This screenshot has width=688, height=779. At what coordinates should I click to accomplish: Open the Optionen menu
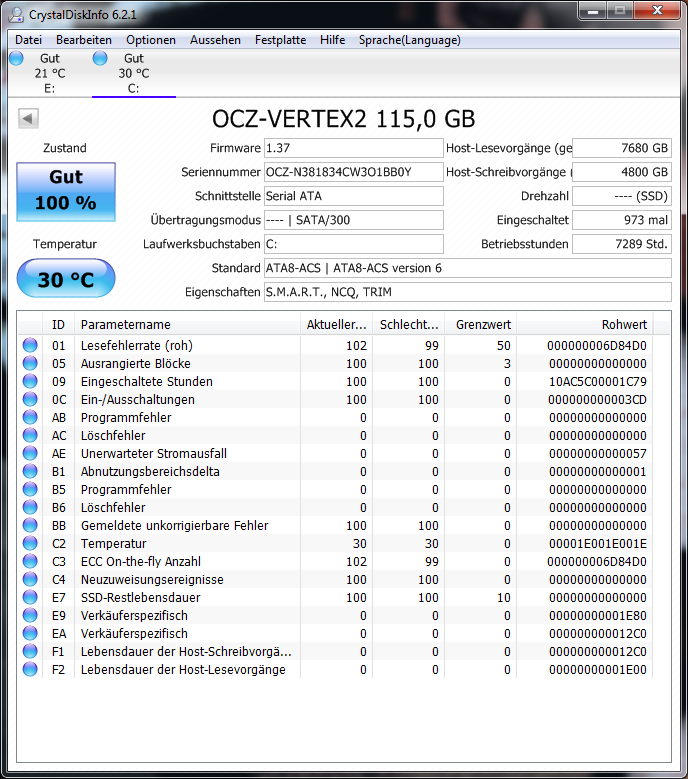151,40
